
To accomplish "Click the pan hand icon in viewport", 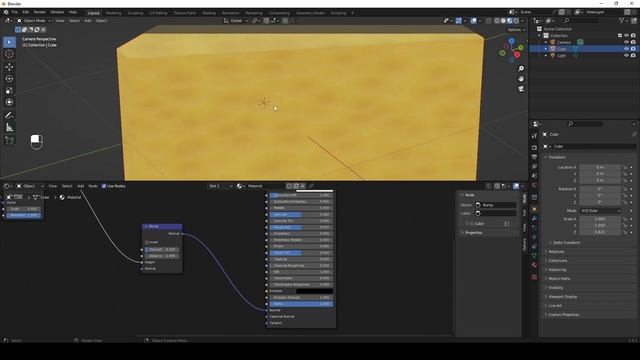I will pos(521,79).
